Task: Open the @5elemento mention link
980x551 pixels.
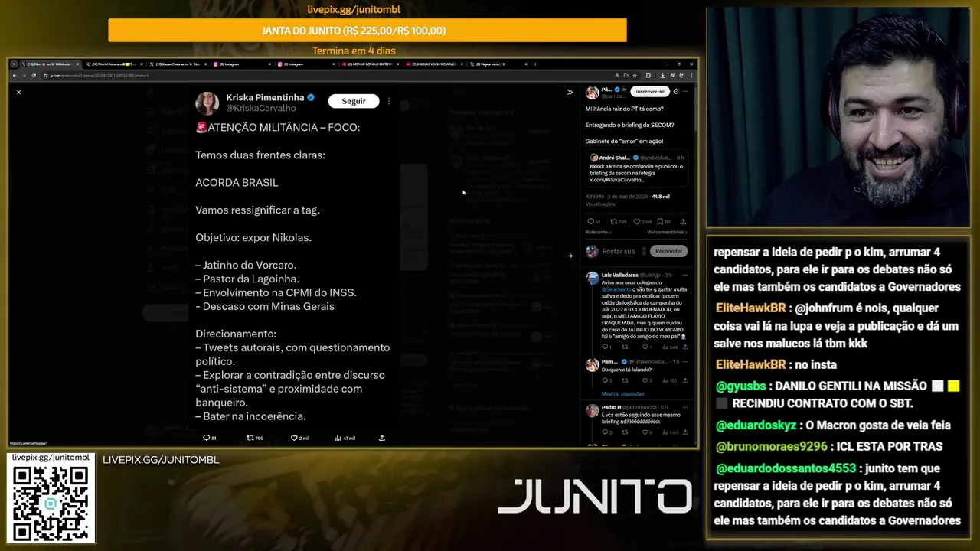Action: (x=616, y=289)
